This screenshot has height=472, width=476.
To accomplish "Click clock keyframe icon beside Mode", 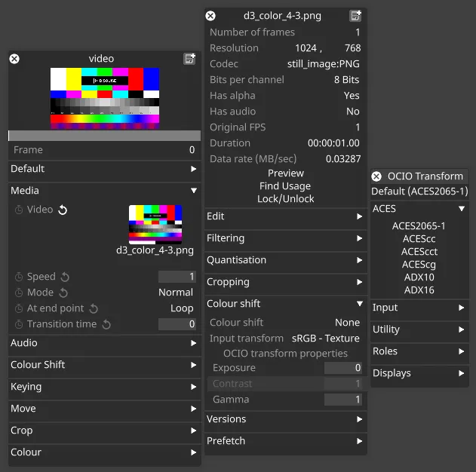I will pos(19,293).
